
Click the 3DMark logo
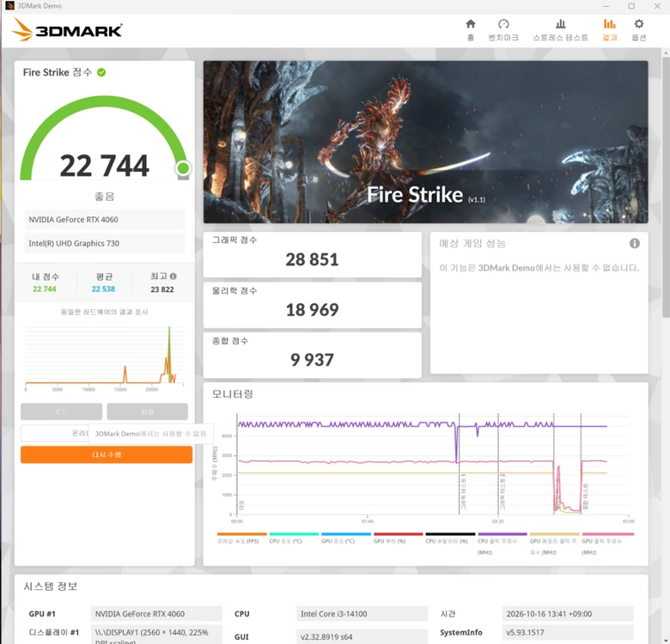(67, 30)
